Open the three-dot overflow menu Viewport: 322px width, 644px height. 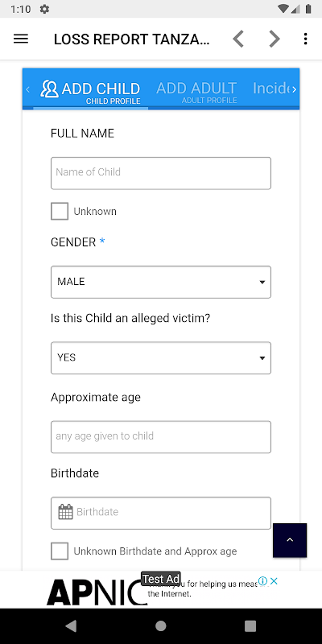tap(305, 39)
